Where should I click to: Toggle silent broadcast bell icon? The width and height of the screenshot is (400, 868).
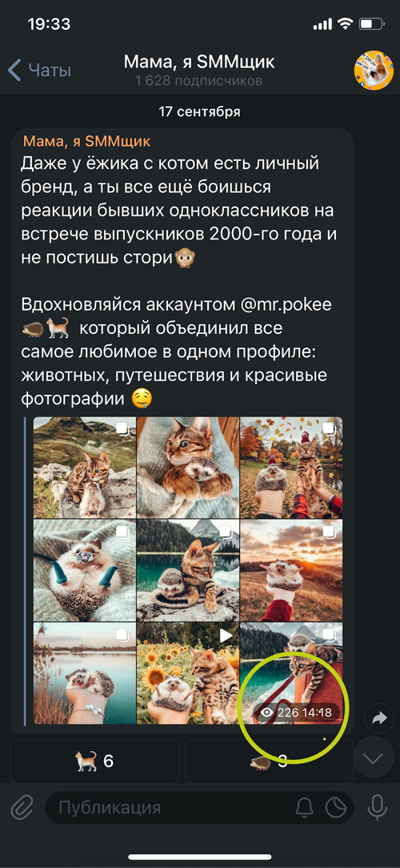pos(304,808)
